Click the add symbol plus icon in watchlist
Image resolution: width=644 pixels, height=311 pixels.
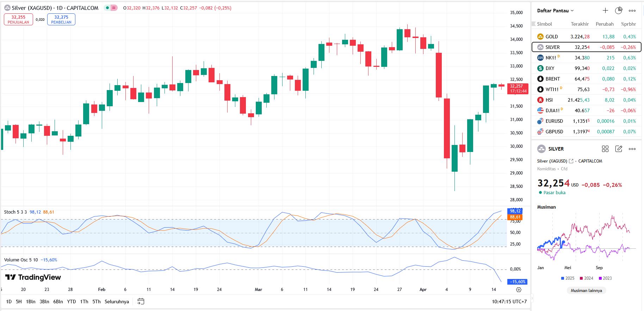pyautogui.click(x=605, y=11)
